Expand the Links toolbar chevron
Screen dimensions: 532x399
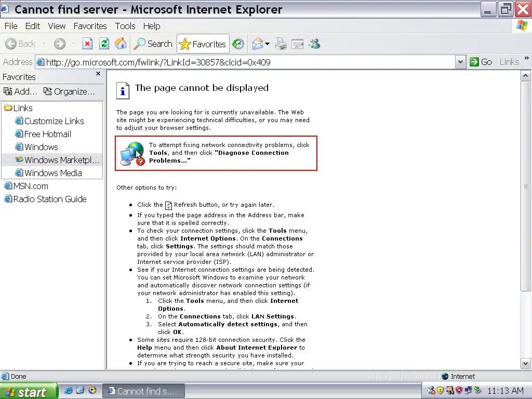point(527,58)
